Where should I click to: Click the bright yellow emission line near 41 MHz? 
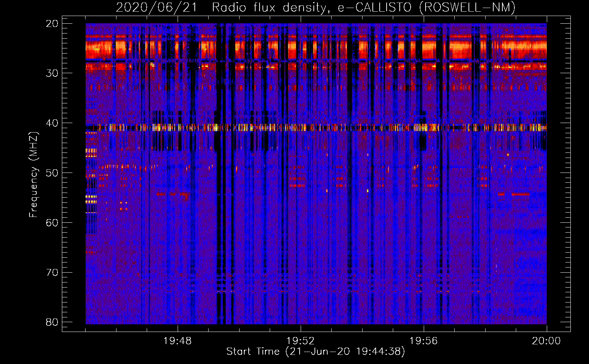316,127
